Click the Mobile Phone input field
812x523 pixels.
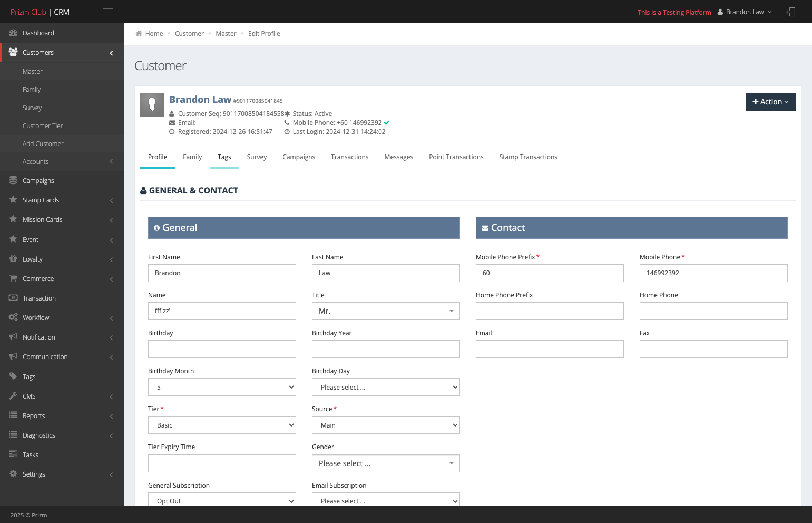713,273
